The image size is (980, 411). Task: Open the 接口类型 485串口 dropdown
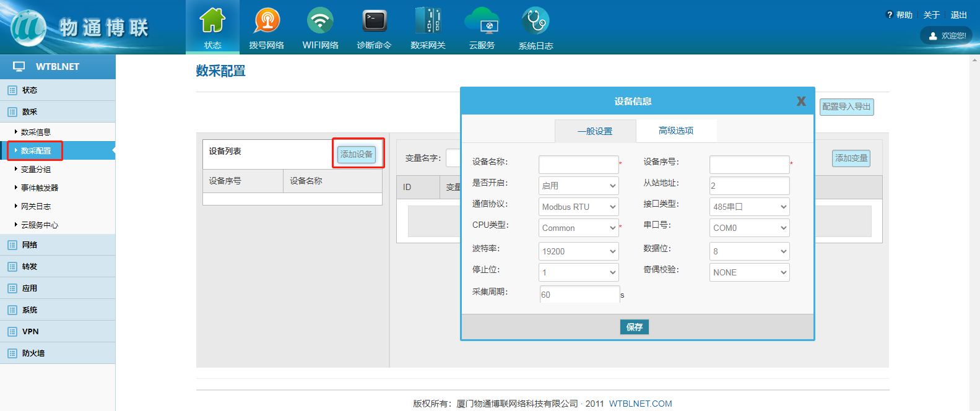(x=749, y=207)
